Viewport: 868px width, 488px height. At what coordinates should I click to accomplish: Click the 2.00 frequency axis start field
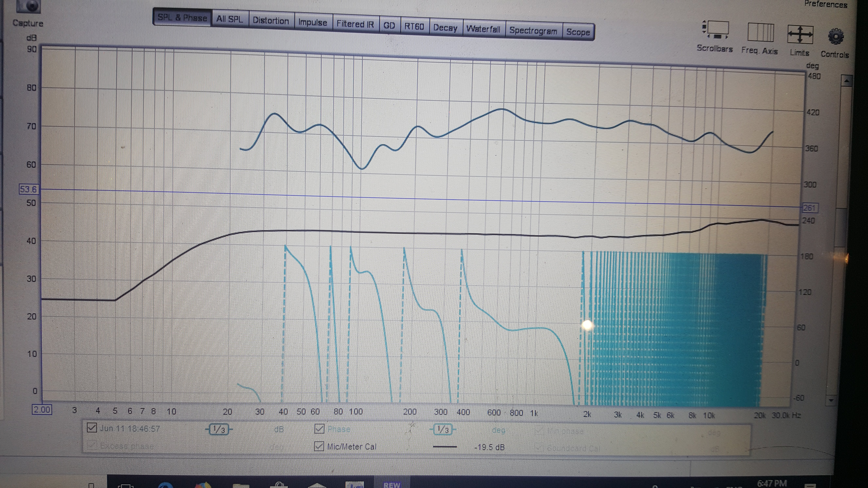pos(42,410)
